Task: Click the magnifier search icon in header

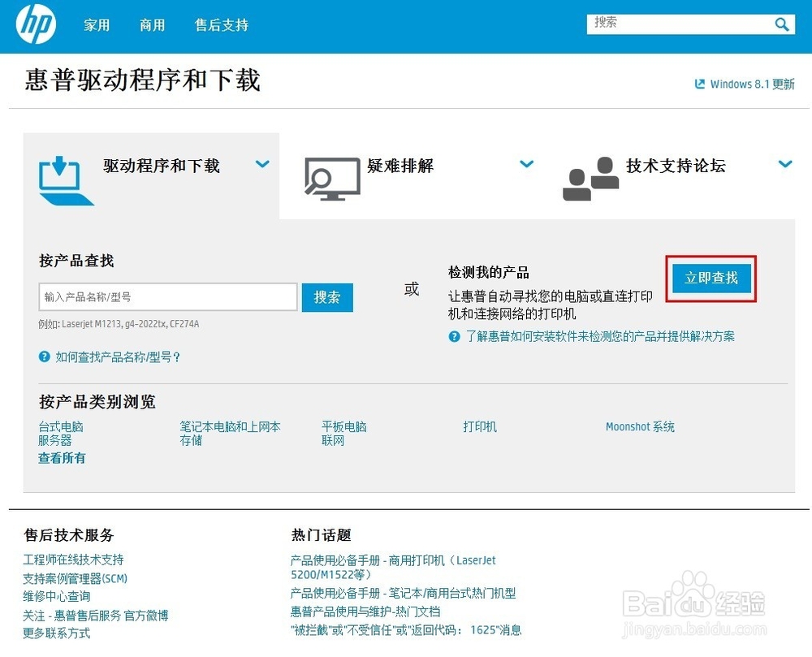Action: tap(781, 24)
